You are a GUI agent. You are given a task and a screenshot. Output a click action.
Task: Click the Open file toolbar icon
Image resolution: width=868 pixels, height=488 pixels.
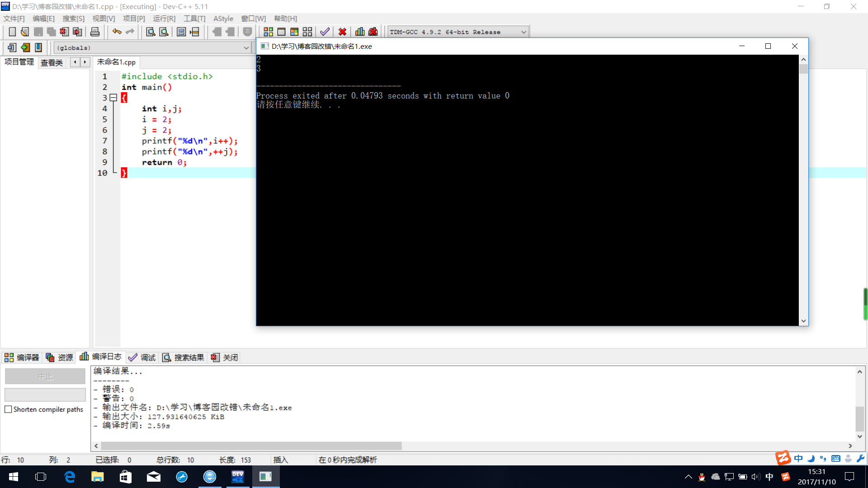(25, 32)
